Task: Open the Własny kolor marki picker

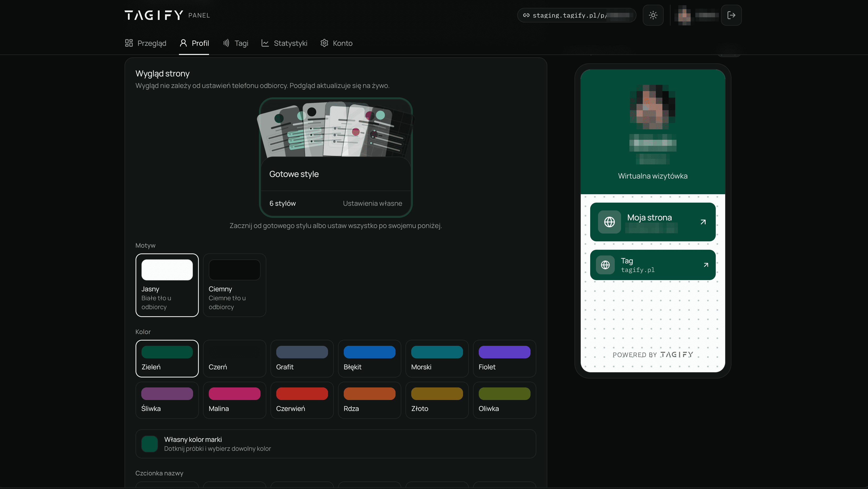Action: coord(336,444)
